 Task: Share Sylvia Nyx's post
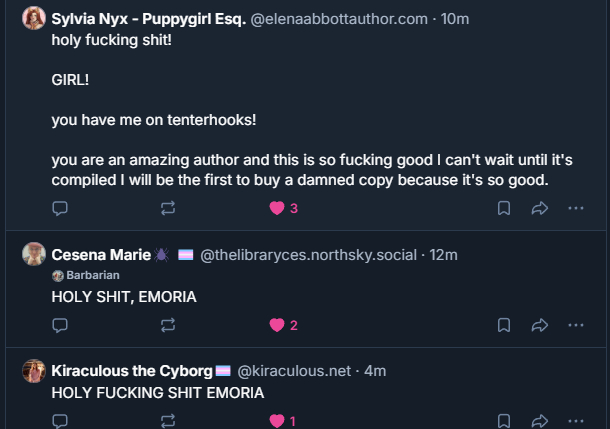click(x=539, y=208)
